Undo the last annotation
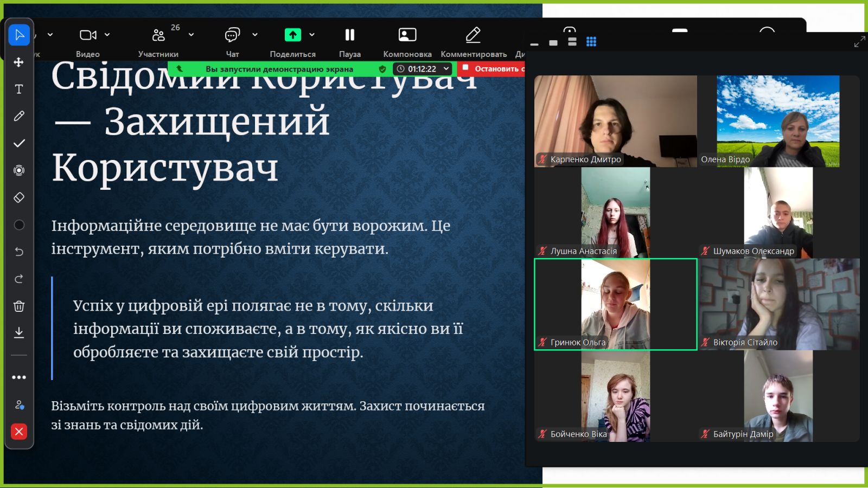The width and height of the screenshot is (868, 488). (x=19, y=252)
